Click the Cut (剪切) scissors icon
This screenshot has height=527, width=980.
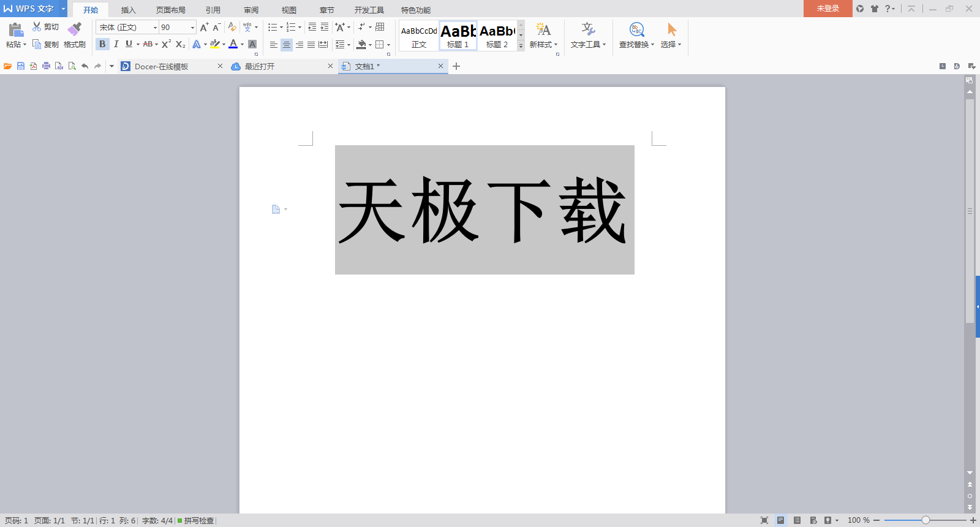37,27
